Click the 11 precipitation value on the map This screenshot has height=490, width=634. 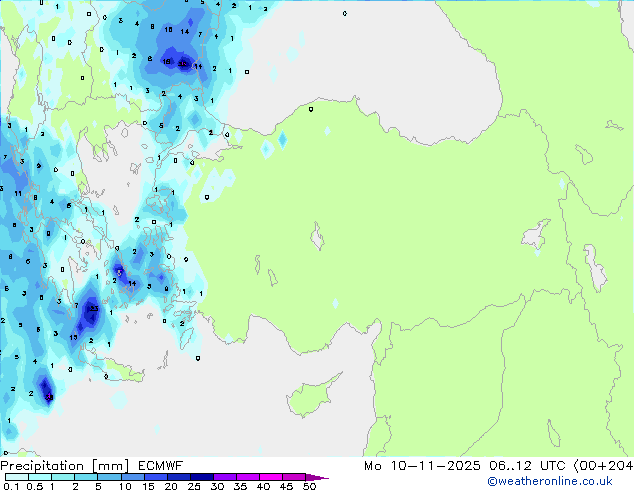point(18,194)
